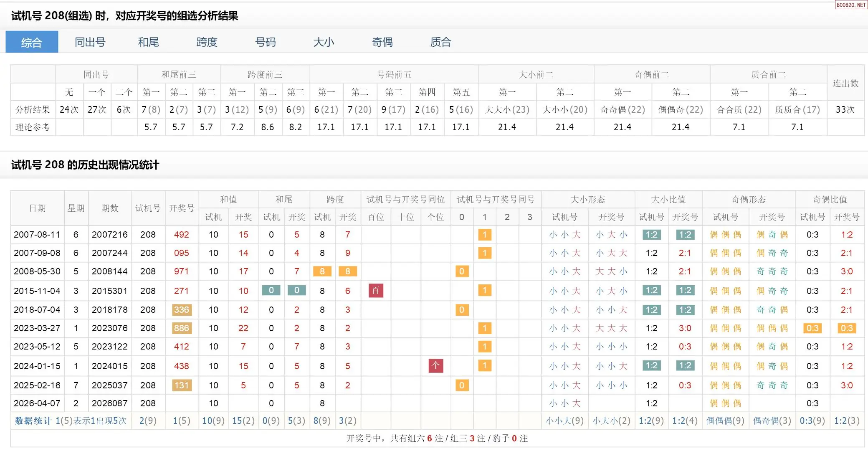
Task: Switch to the 号码 tab
Action: [x=265, y=42]
